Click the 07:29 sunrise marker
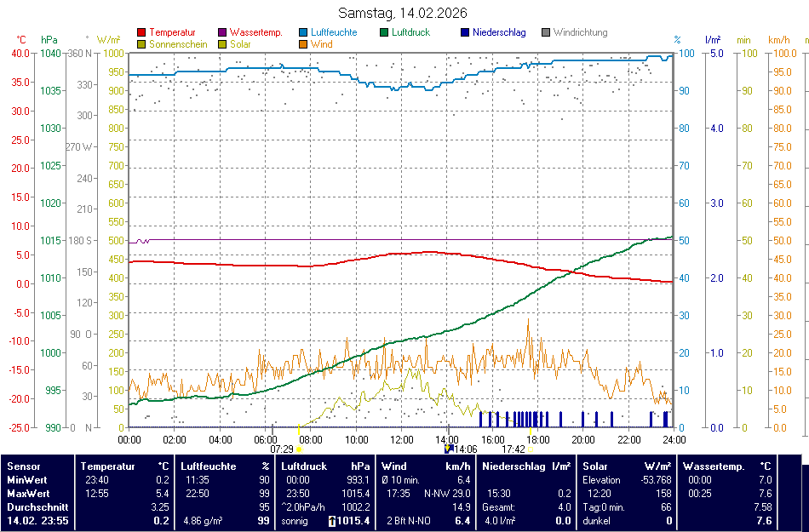809x532 pixels. click(x=299, y=449)
